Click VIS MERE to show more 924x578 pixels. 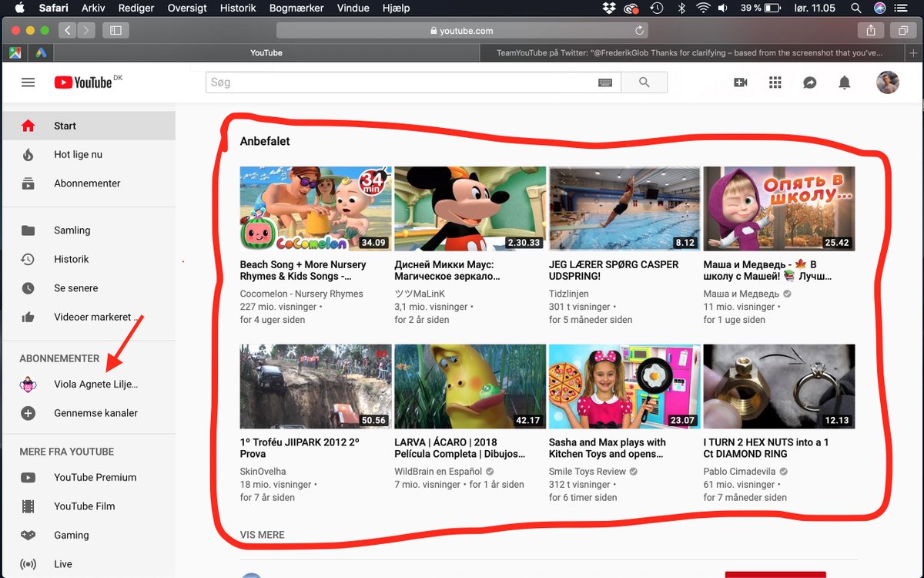click(262, 535)
